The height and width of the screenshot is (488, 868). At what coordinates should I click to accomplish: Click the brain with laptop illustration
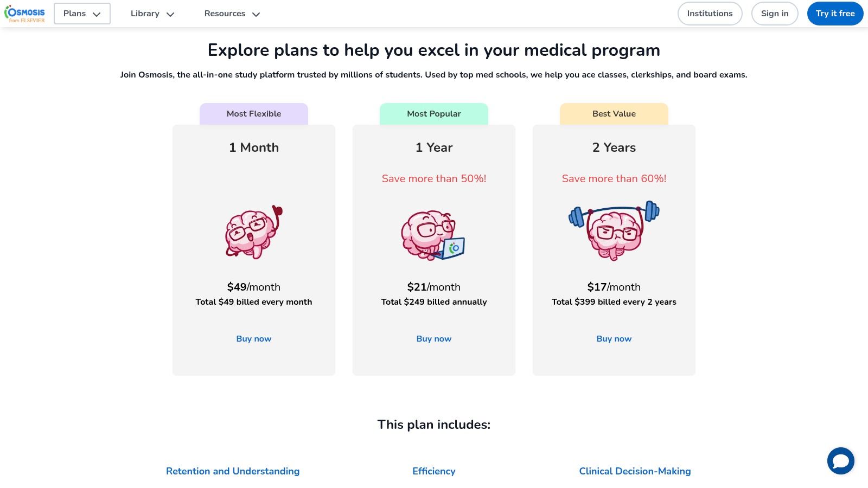pos(433,235)
